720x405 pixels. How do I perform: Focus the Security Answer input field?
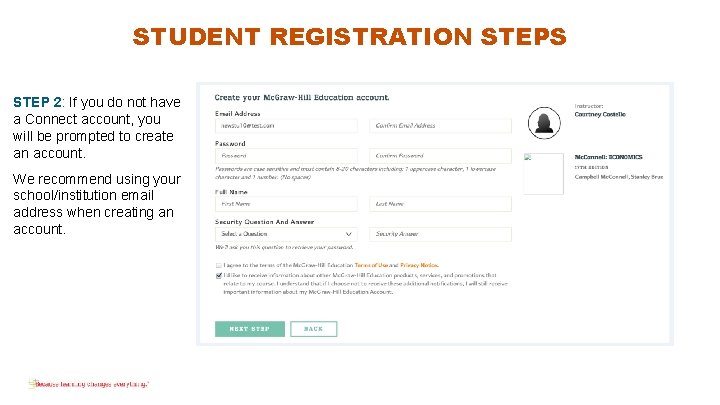coord(441,234)
